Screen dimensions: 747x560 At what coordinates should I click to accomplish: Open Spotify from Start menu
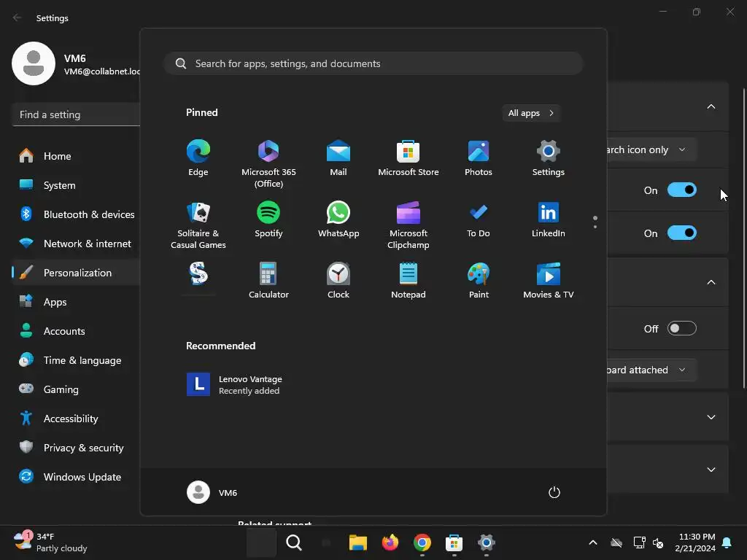point(268,220)
